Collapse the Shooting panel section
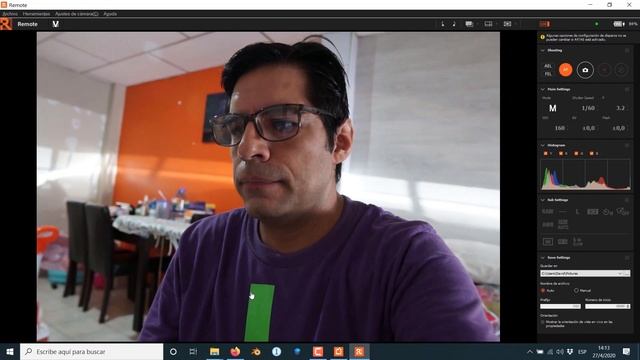Viewport: 640px width, 360px height. (x=543, y=50)
